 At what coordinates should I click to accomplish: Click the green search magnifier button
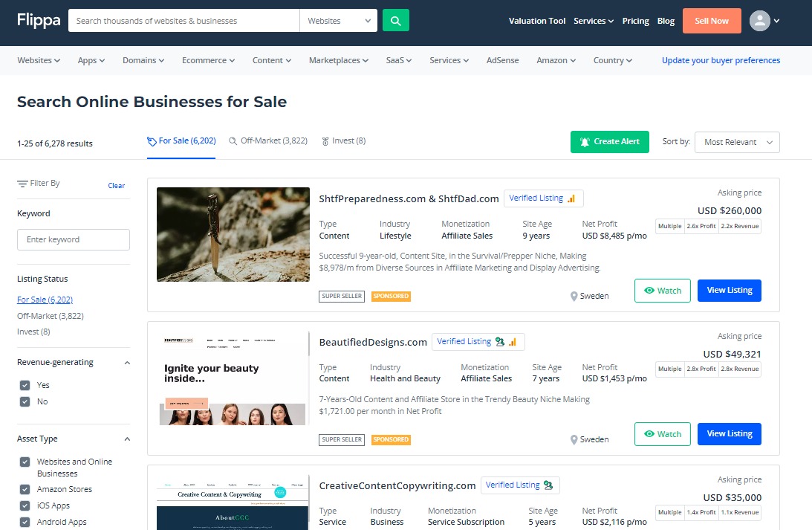coord(396,21)
